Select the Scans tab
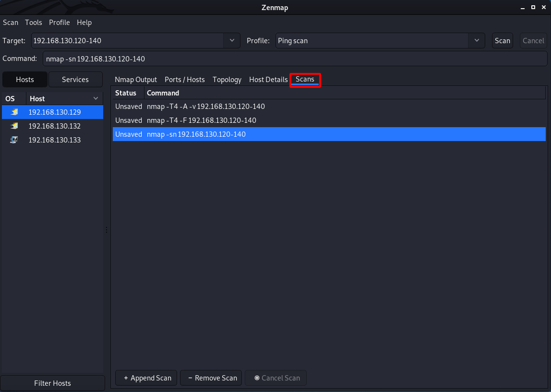 click(305, 79)
